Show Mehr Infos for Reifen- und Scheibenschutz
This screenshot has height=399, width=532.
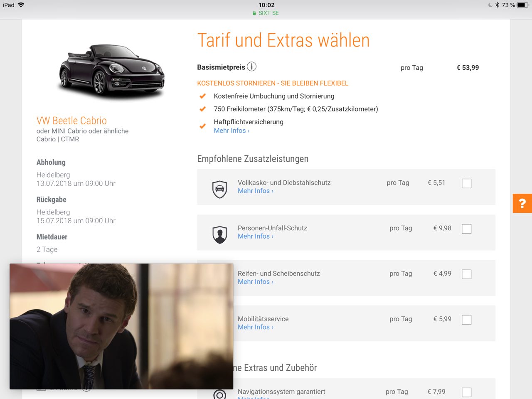[255, 282]
